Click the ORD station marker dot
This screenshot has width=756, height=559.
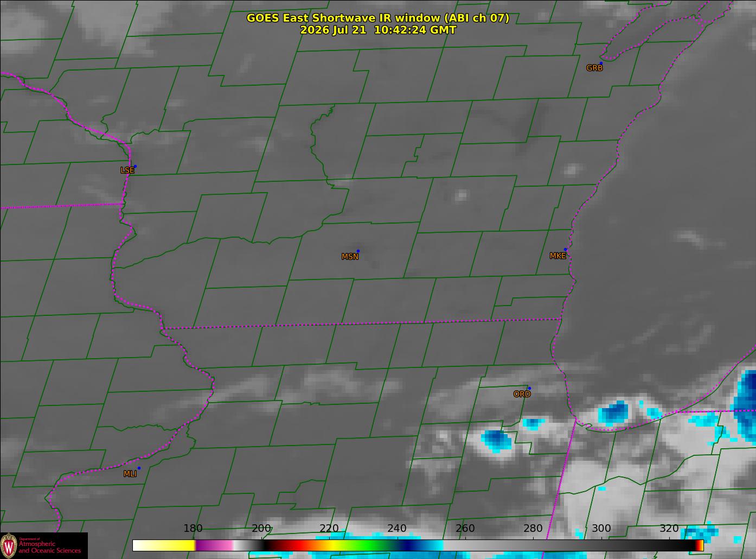tap(529, 388)
